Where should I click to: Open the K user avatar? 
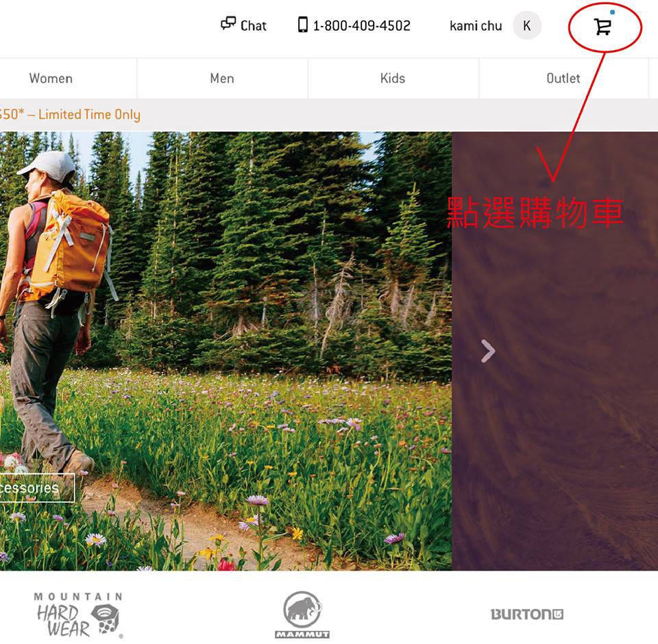526,25
